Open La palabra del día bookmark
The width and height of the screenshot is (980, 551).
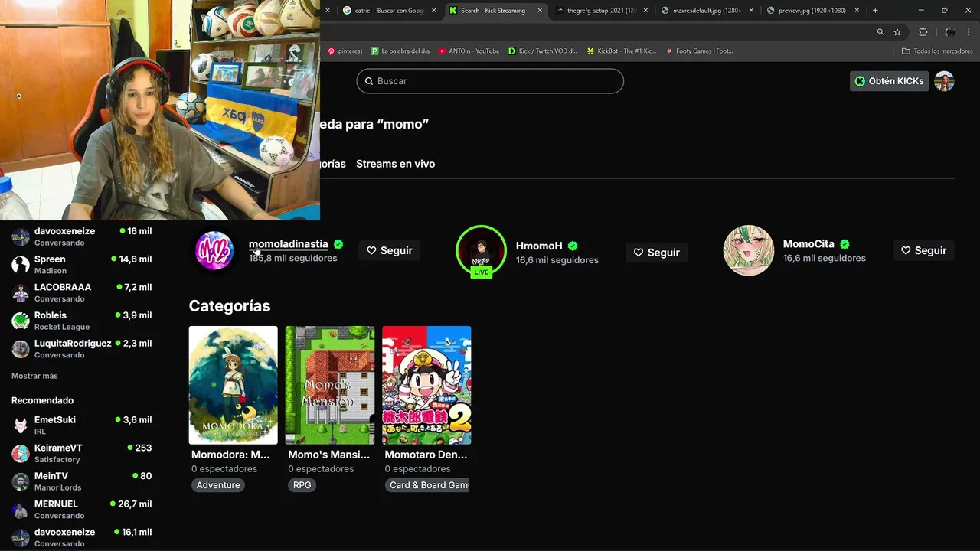pos(400,51)
